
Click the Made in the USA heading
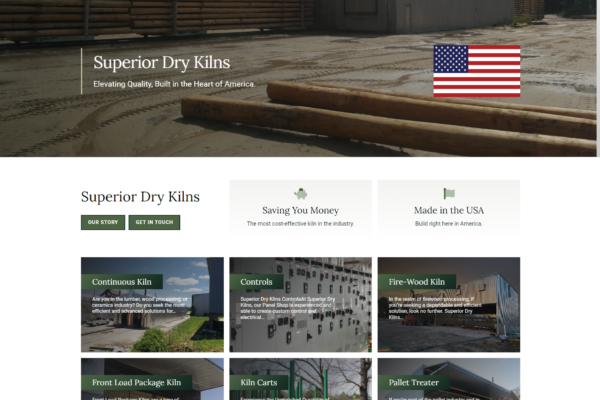click(x=449, y=210)
